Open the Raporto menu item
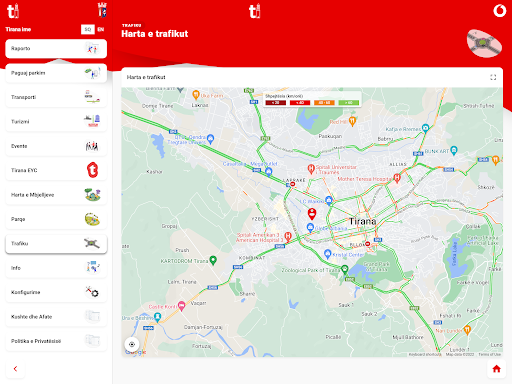Image resolution: width=512 pixels, height=384 pixels. (x=56, y=49)
